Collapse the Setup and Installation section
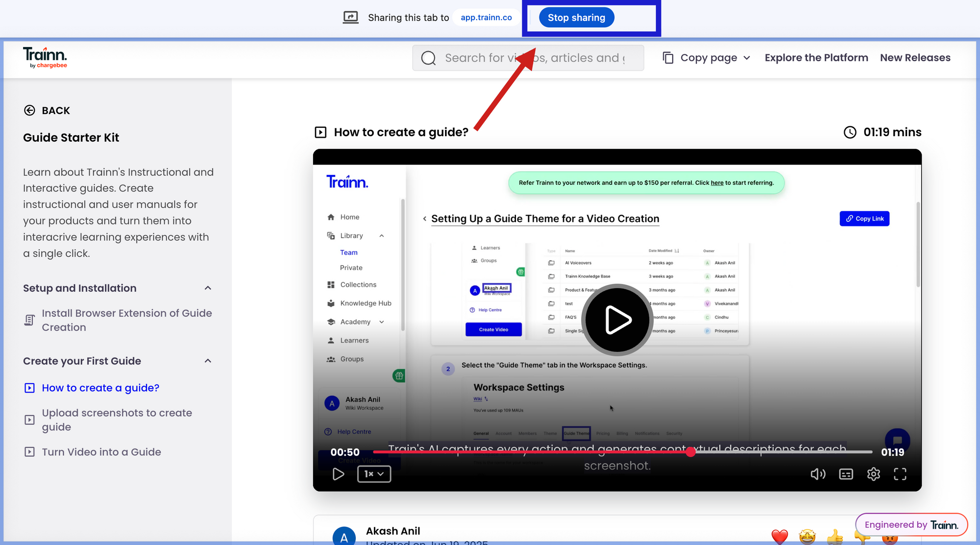This screenshot has width=980, height=545. (x=208, y=288)
